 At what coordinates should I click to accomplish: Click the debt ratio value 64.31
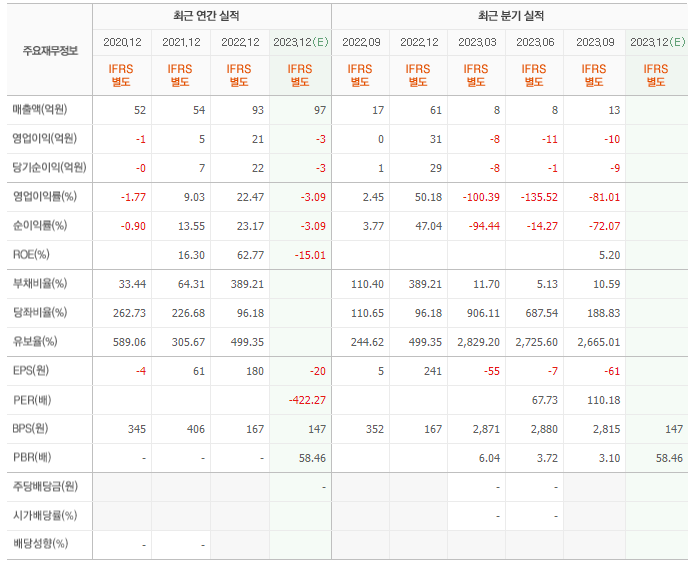191,285
